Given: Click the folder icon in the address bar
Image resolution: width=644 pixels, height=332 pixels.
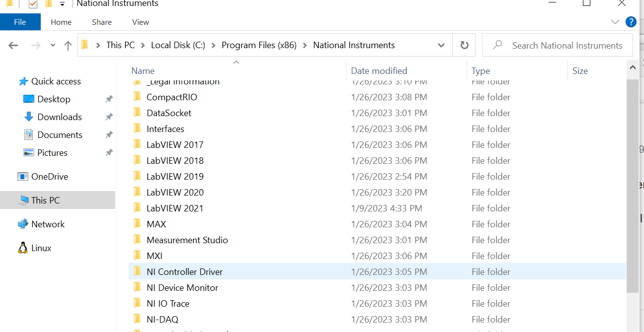Looking at the screenshot, I should 84,45.
